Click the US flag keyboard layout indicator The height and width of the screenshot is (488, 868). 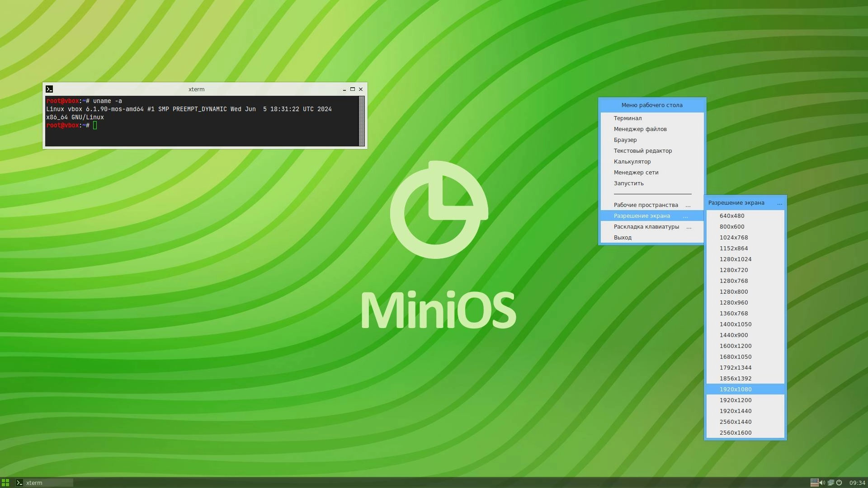pyautogui.click(x=814, y=483)
